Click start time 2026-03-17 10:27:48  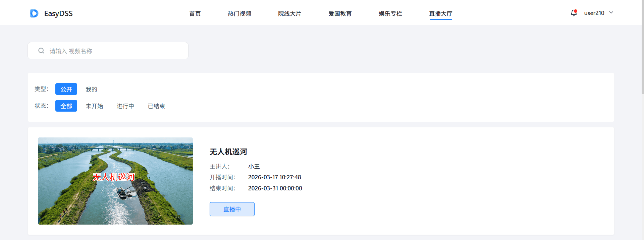tap(275, 177)
